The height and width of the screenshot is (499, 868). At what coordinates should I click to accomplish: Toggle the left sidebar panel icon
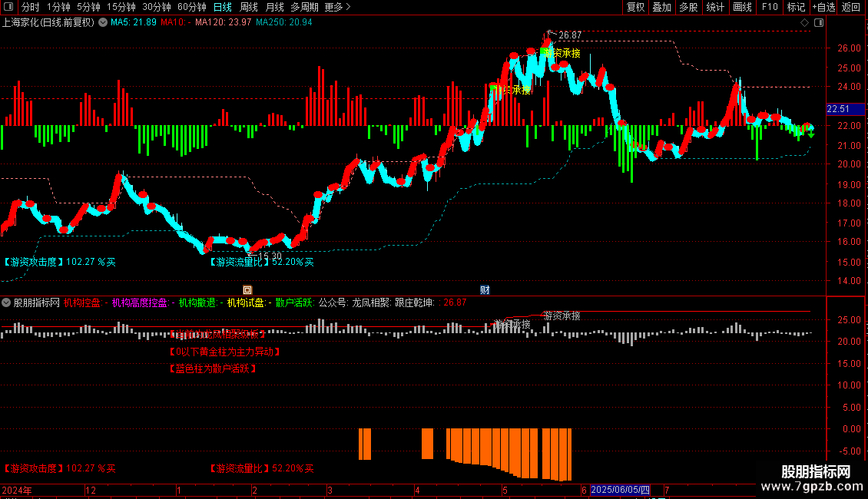(8, 7)
